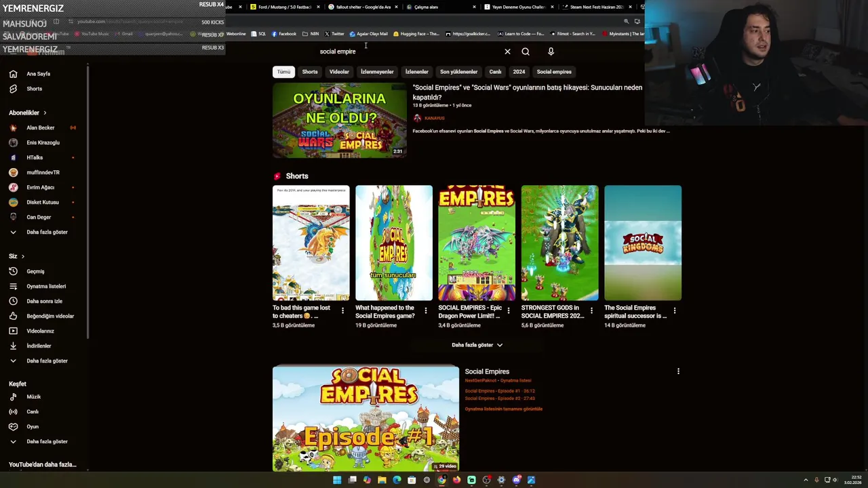
Task: Start voice search with microphone icon
Action: point(551,52)
